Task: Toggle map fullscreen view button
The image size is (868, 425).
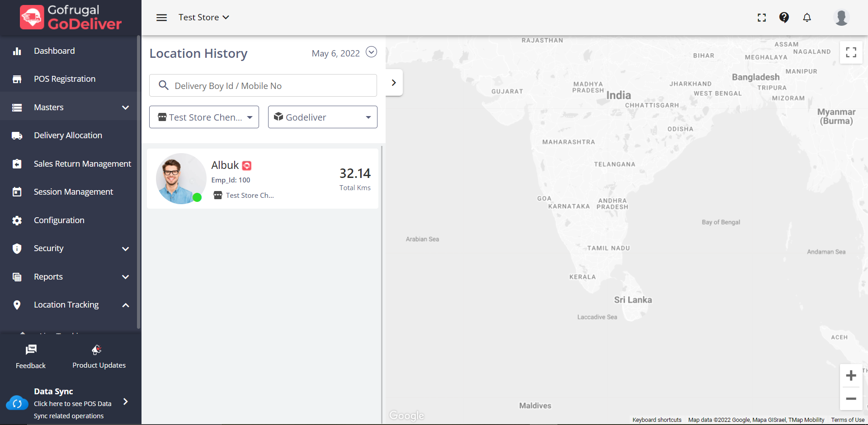Action: pyautogui.click(x=851, y=52)
